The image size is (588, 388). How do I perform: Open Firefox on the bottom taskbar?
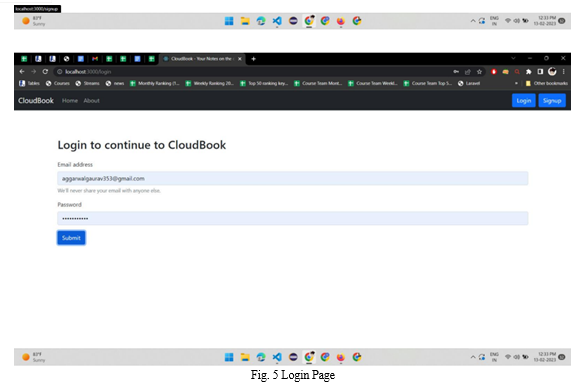pyautogui.click(x=341, y=357)
